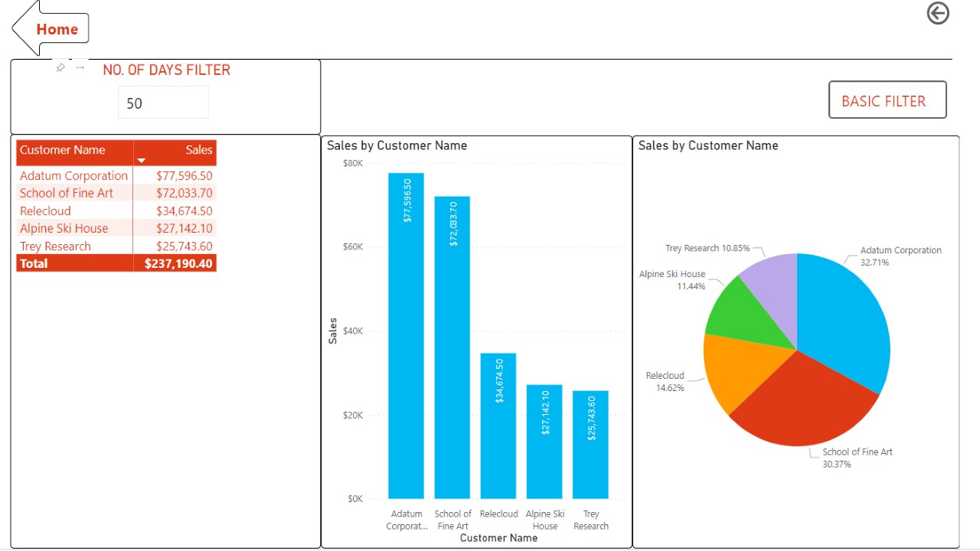Click the bar chart title Sales by Customer Name
980x551 pixels.
[x=397, y=145]
